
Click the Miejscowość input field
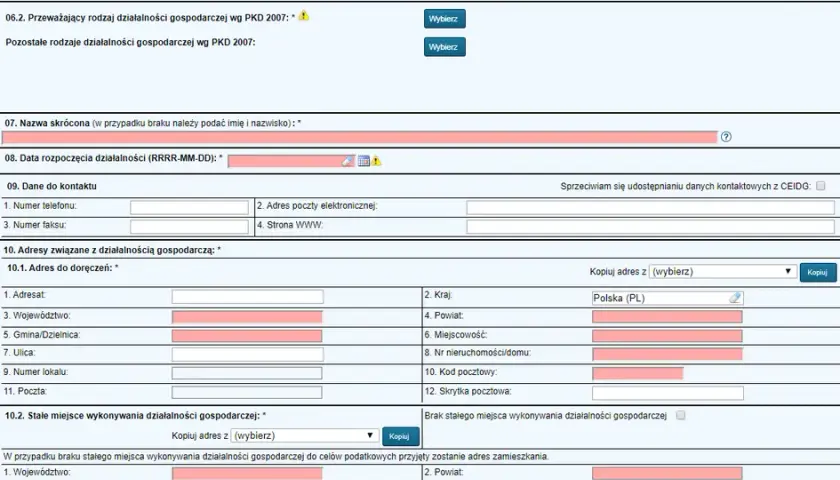[x=667, y=336]
